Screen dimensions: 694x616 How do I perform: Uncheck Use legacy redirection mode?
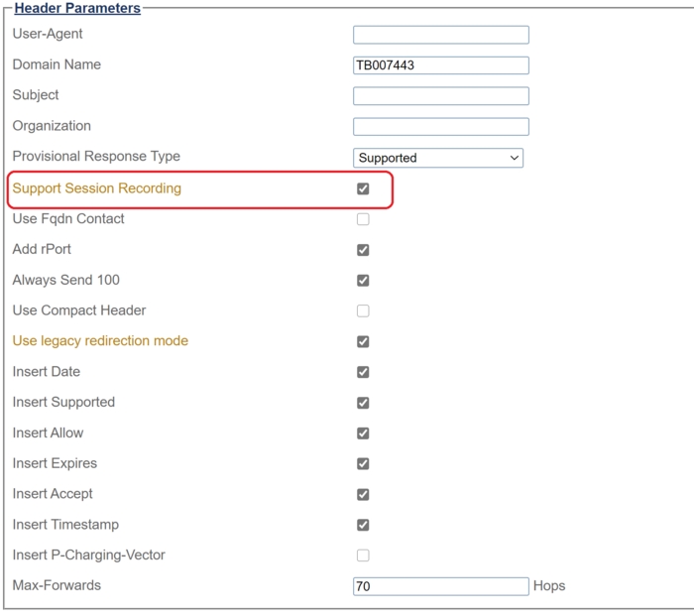click(x=363, y=341)
